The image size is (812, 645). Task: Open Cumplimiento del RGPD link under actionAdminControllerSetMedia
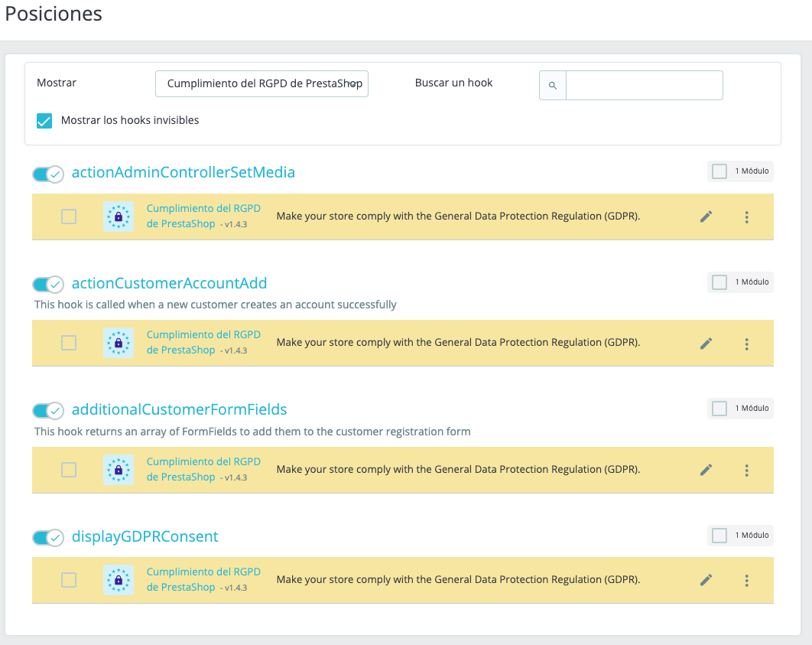203,216
